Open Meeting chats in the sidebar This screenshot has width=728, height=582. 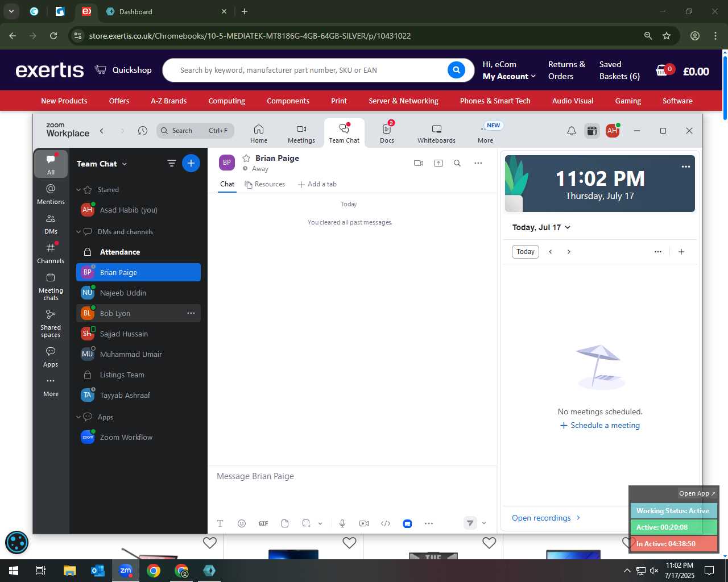coord(51,286)
